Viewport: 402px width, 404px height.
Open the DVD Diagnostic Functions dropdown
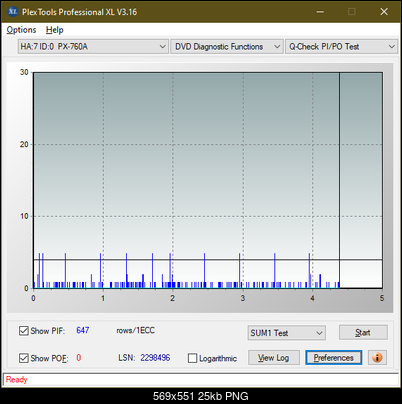point(227,47)
